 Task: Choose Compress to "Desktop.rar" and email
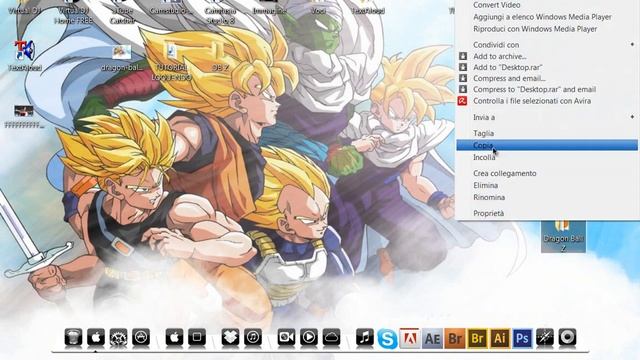[x=534, y=89]
